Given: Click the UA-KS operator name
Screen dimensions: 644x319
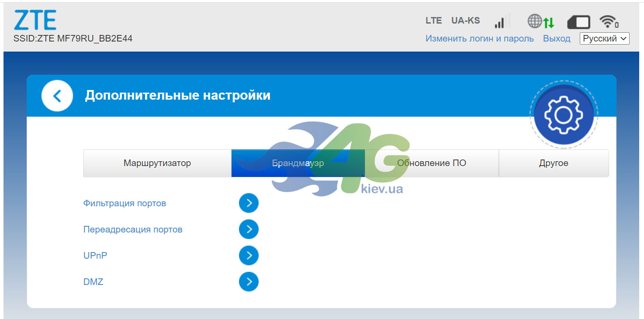Looking at the screenshot, I should (465, 21).
